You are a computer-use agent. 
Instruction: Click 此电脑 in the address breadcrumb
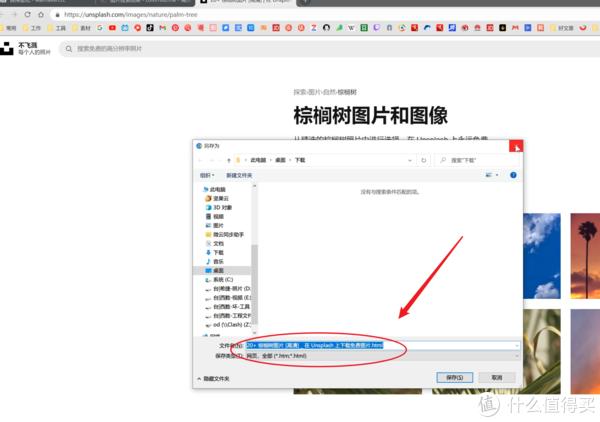click(258, 160)
